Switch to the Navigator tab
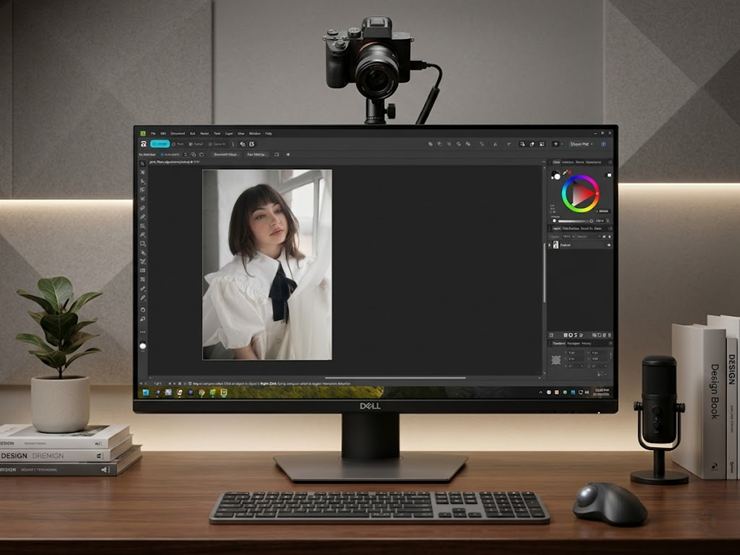Screen dimensions: 740x555 pos(573,344)
